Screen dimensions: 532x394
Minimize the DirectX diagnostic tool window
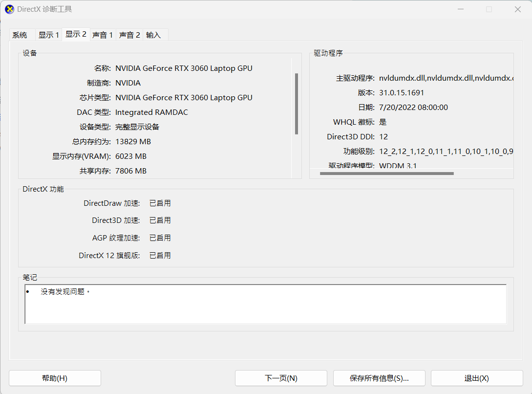click(x=460, y=9)
